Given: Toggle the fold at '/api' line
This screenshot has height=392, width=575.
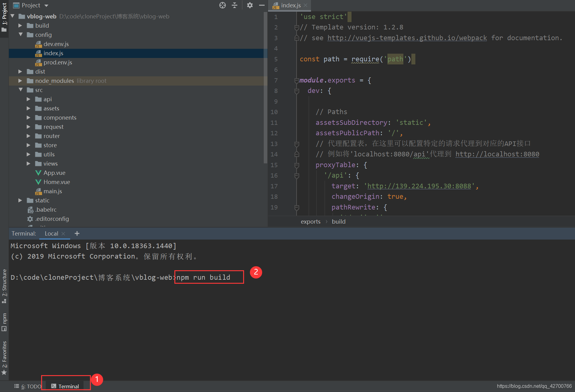Looking at the screenshot, I should click(297, 176).
